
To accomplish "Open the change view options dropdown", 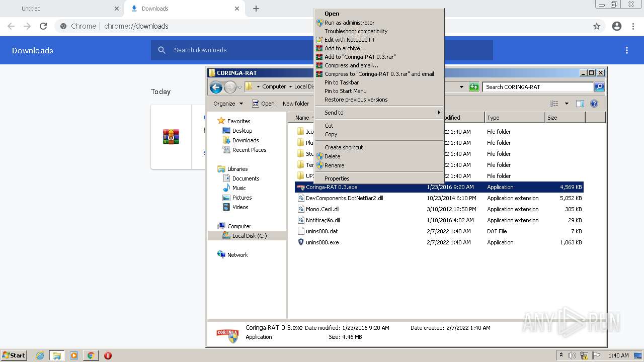I will tap(567, 104).
